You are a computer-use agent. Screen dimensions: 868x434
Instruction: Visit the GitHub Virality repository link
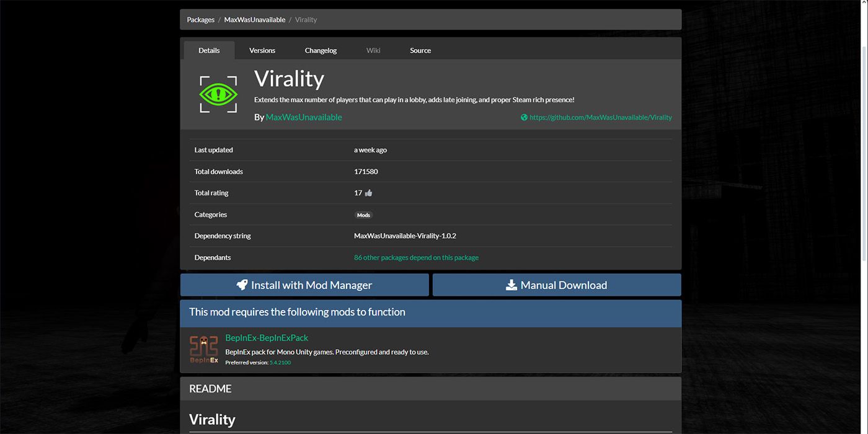pos(600,117)
